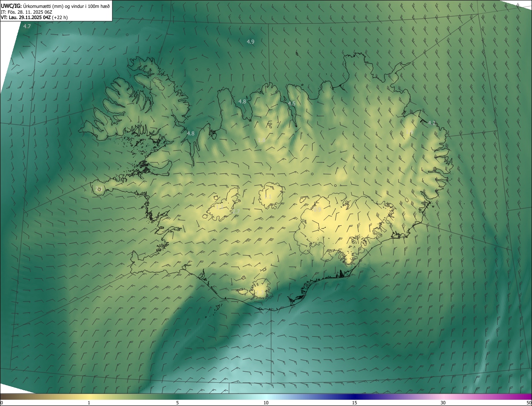Click the 0 tick label on the color scale
Screen dimensions: 532x406
coord(2,403)
